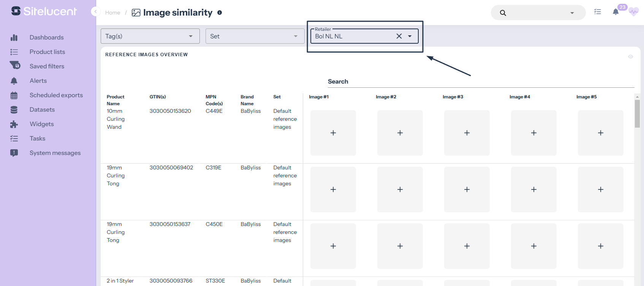Click the Dashboards bar chart icon
This screenshot has width=644, height=286.
14,38
